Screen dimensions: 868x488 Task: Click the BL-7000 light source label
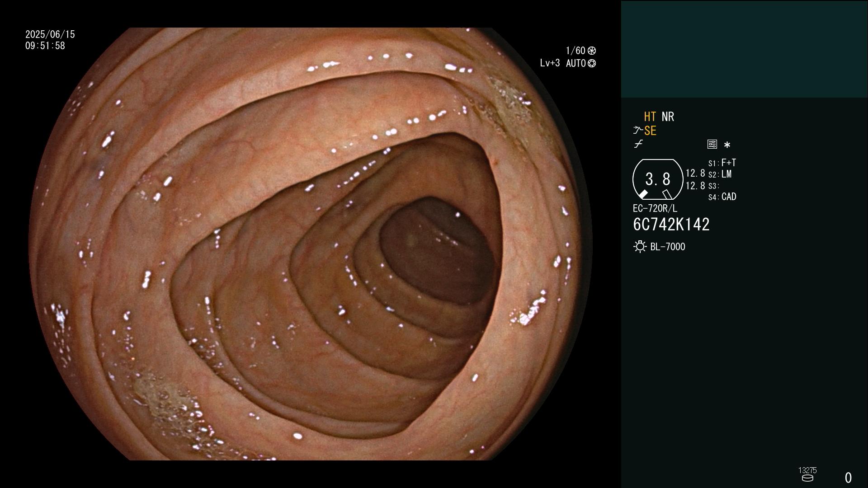[668, 247]
